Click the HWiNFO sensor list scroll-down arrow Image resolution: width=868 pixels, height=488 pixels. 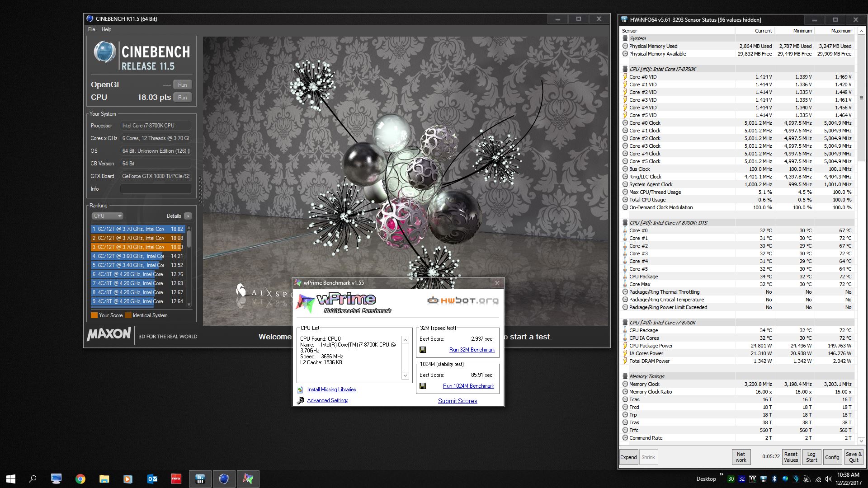pyautogui.click(x=861, y=441)
